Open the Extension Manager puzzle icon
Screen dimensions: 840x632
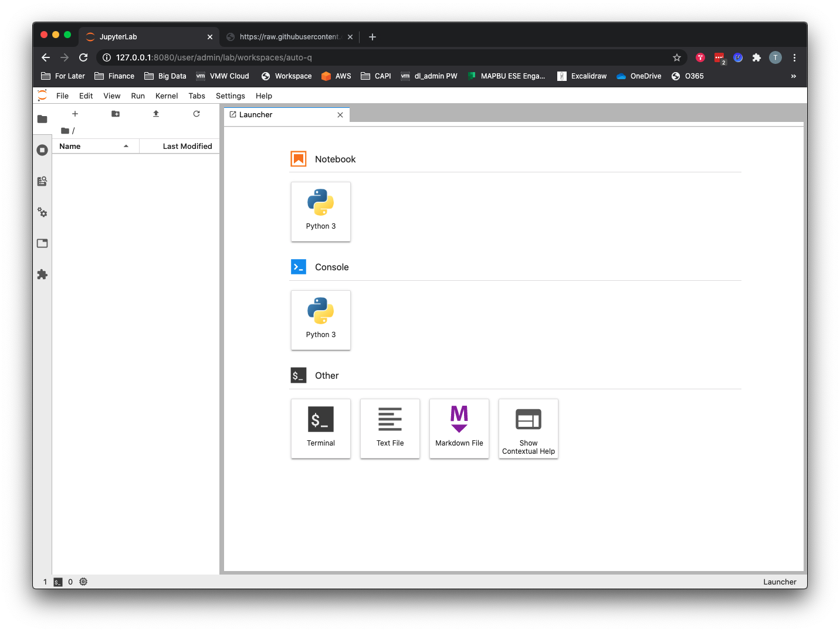coord(42,274)
